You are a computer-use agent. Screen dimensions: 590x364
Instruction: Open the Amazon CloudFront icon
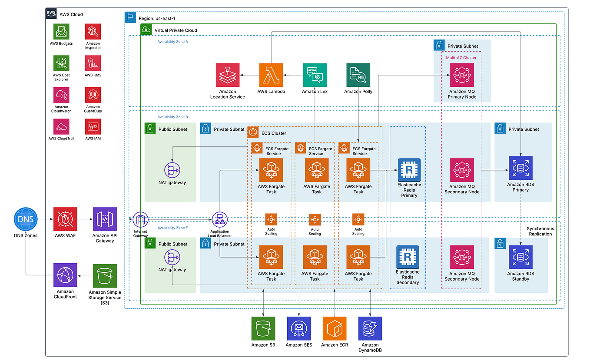[x=65, y=275]
